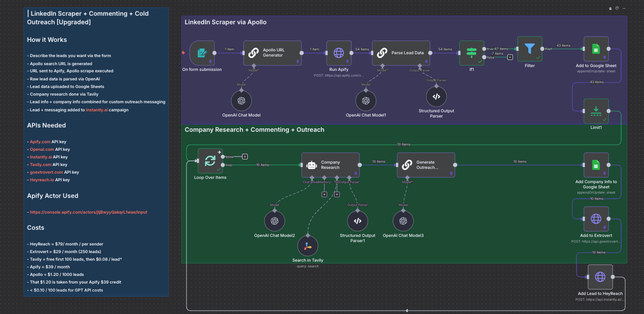Viewport: 644px width, 314px height.
Task: Open the Add Lead to HeyReach node
Action: [600, 277]
